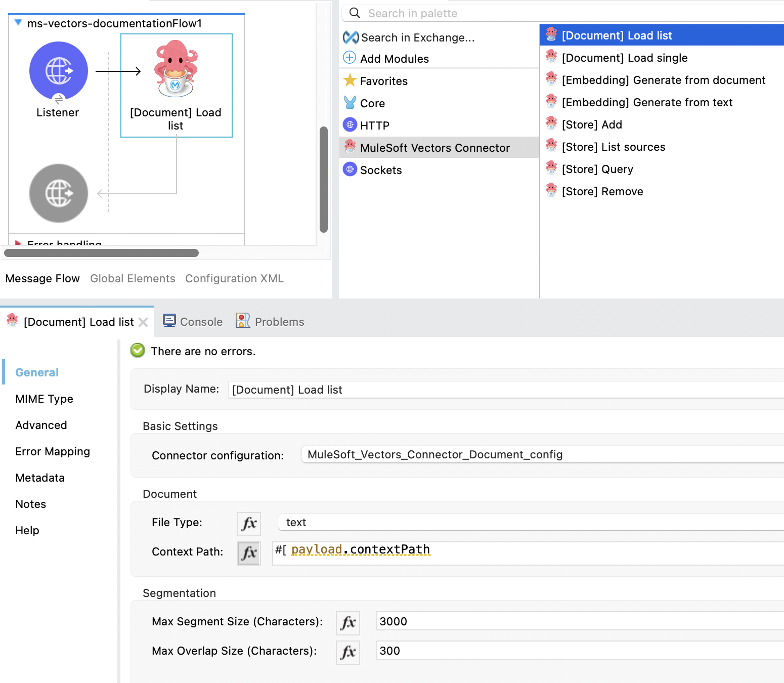Viewport: 784px width, 683px height.
Task: Toggle the fx expression button for Context Path
Action: [249, 553]
